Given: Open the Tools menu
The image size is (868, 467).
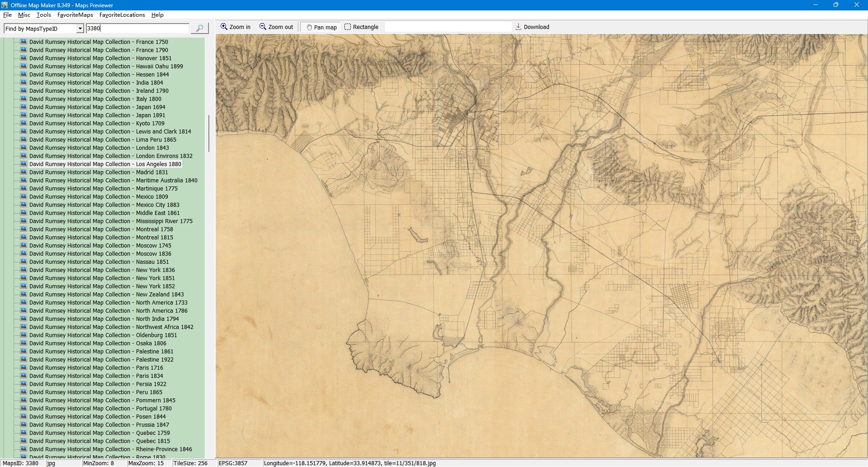Looking at the screenshot, I should (43, 15).
